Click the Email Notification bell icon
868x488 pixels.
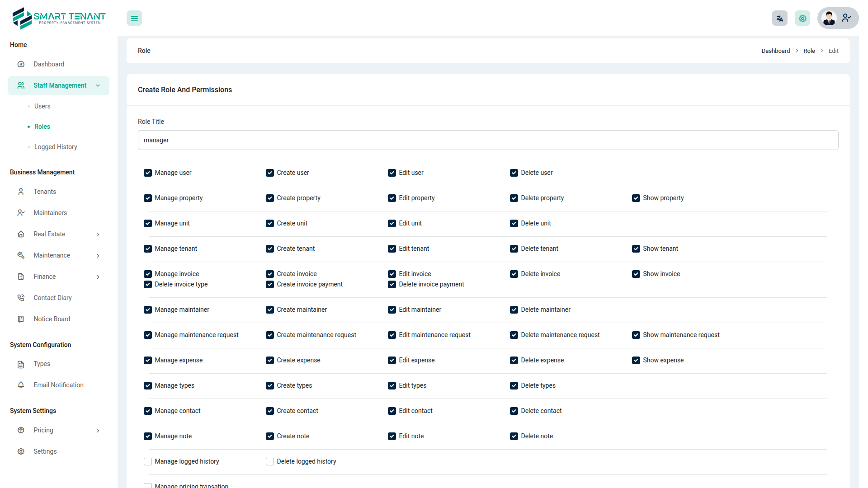[x=21, y=385]
